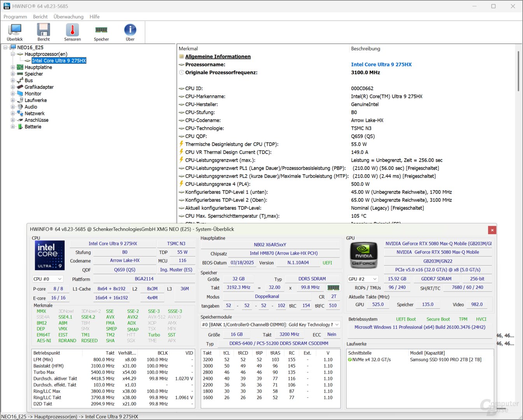Click the Intel Core Ultra 9 badge

pyautogui.click(x=49, y=255)
